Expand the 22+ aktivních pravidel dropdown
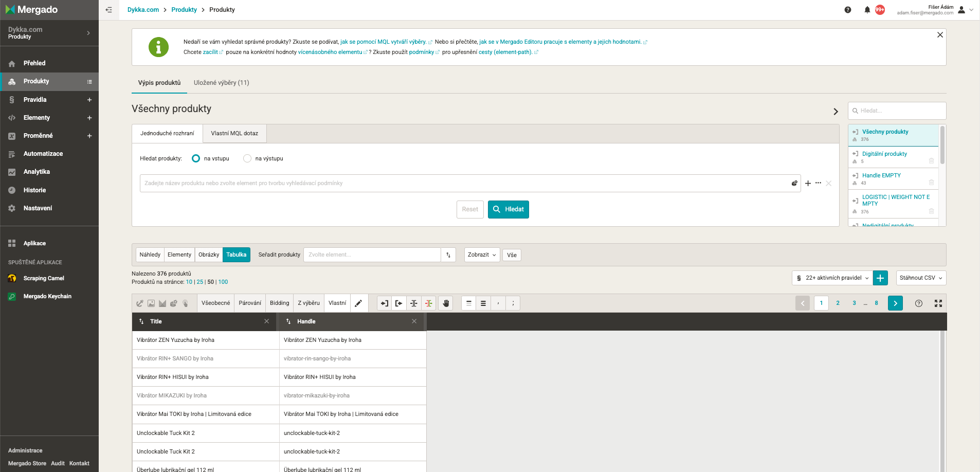980x472 pixels. click(832, 278)
